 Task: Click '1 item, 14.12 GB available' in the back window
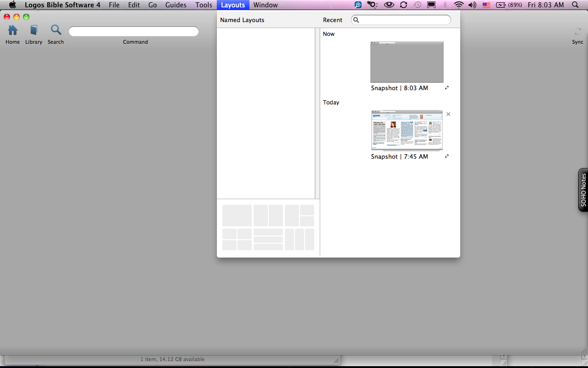(x=172, y=359)
